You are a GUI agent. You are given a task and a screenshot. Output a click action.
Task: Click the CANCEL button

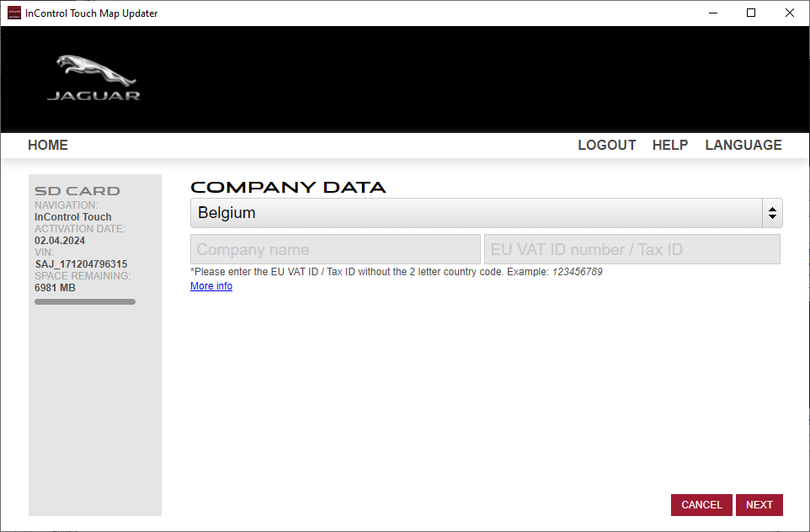point(701,504)
